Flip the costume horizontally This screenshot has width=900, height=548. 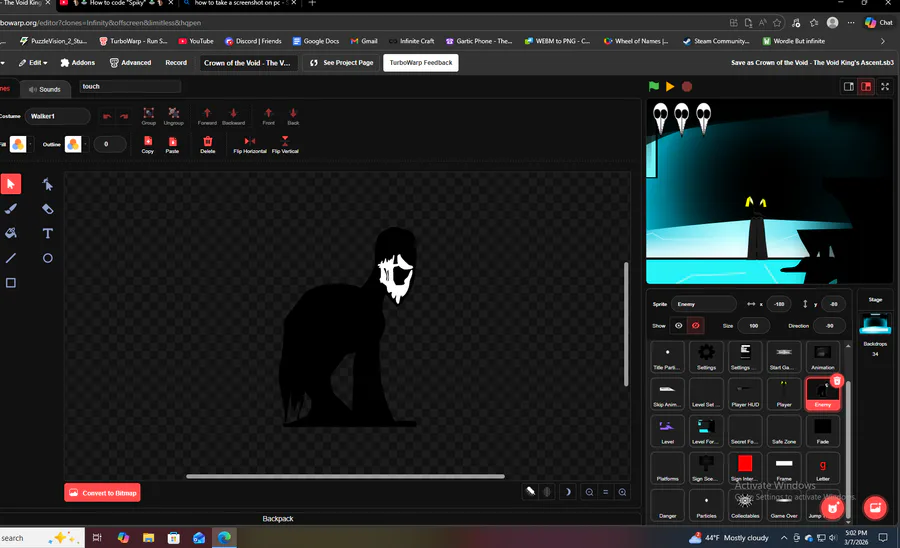[250, 144]
